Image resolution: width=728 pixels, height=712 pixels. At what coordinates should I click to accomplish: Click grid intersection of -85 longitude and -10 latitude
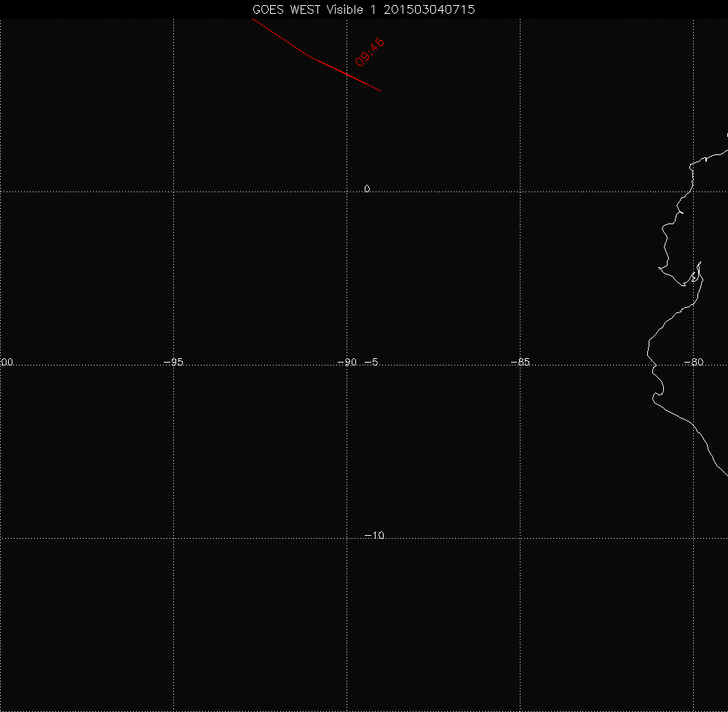point(521,539)
